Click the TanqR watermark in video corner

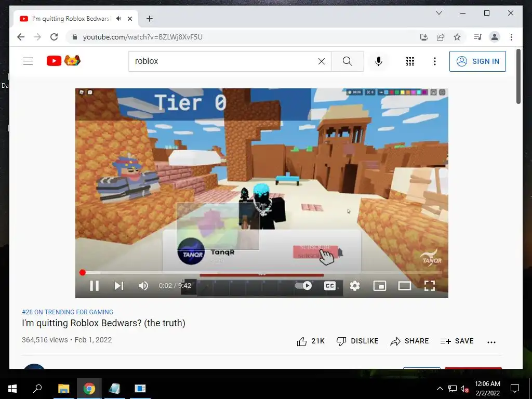point(431,258)
